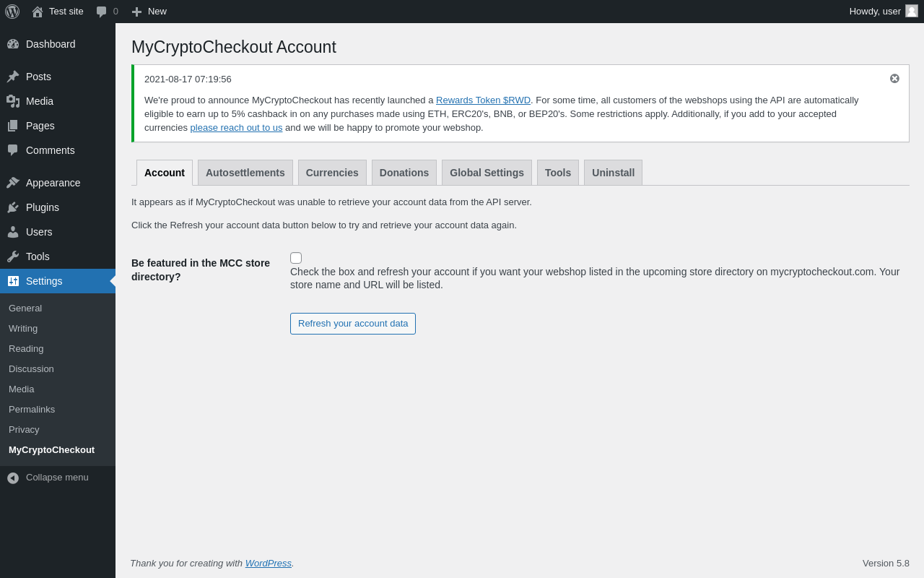
Task: Enable the MCC store directory checkbox
Action: [296, 258]
